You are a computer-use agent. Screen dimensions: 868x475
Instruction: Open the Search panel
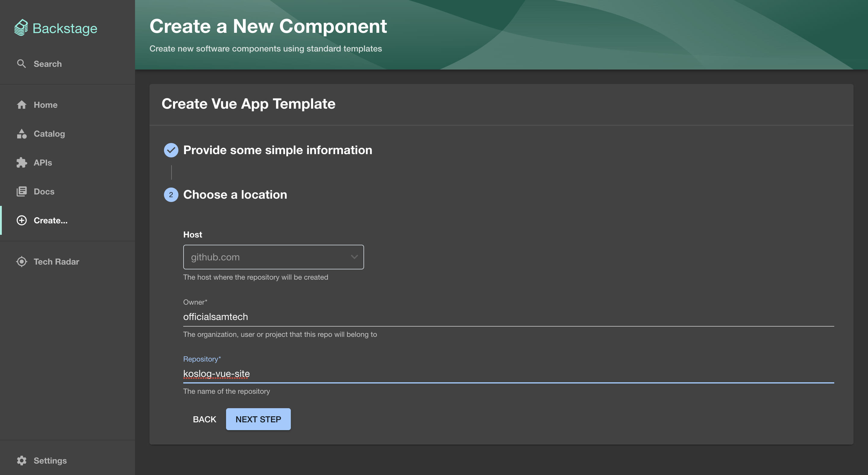(x=47, y=64)
